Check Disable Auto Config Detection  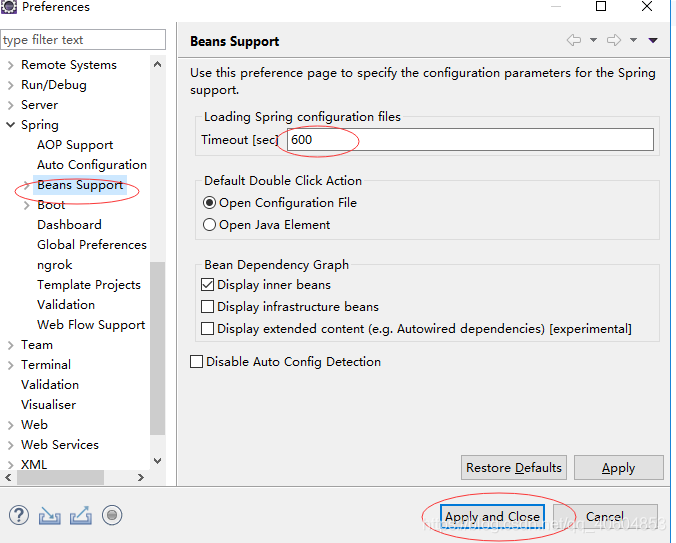pos(197,362)
